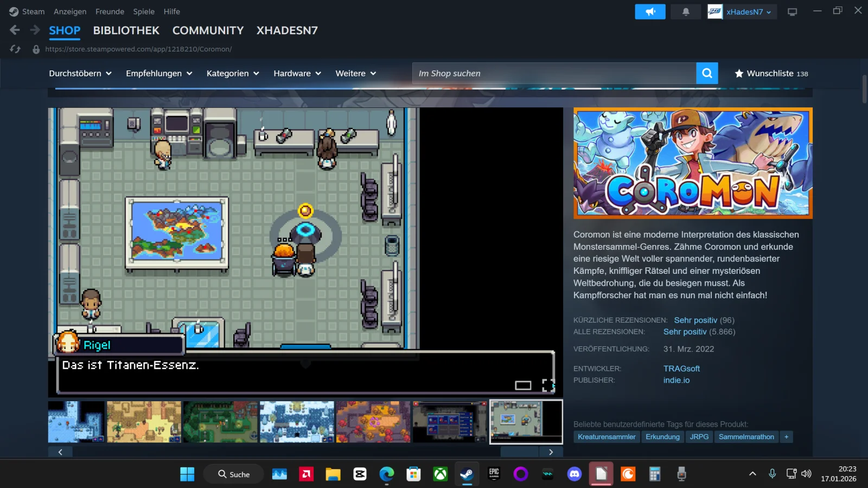Viewport: 868px width, 488px height.
Task: Select the Kreaturensammler tag
Action: pos(607,437)
